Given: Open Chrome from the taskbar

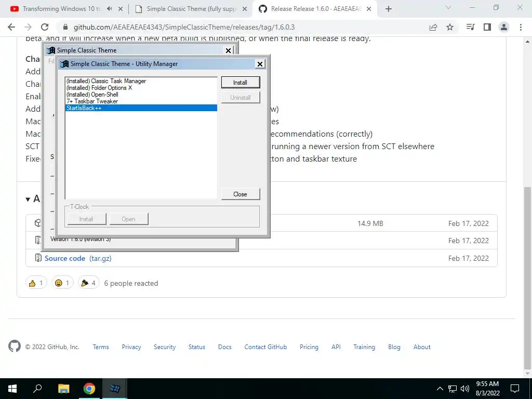Looking at the screenshot, I should 89,389.
